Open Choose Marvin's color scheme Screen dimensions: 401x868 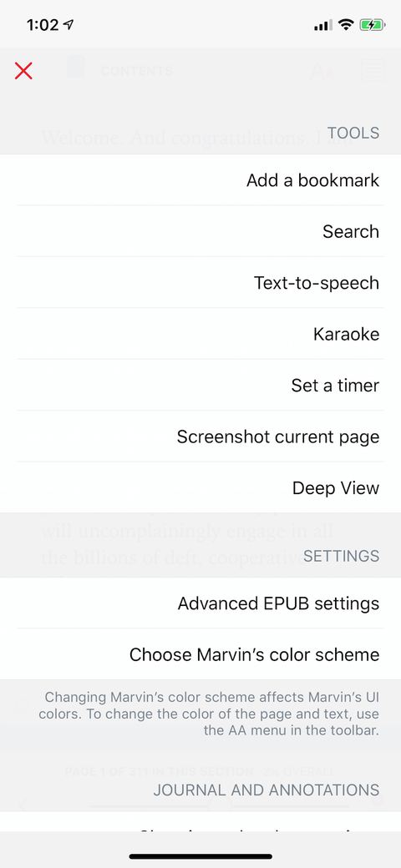point(200,654)
